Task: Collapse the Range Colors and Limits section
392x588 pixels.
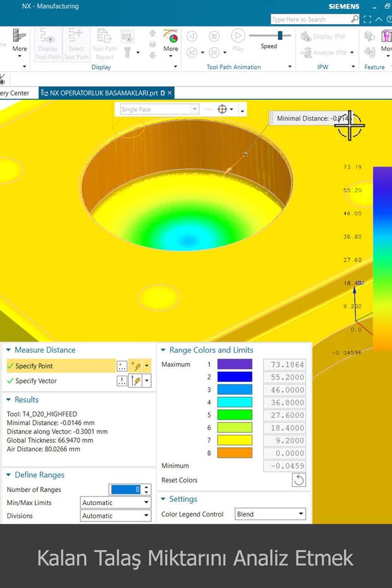Action: (162, 350)
